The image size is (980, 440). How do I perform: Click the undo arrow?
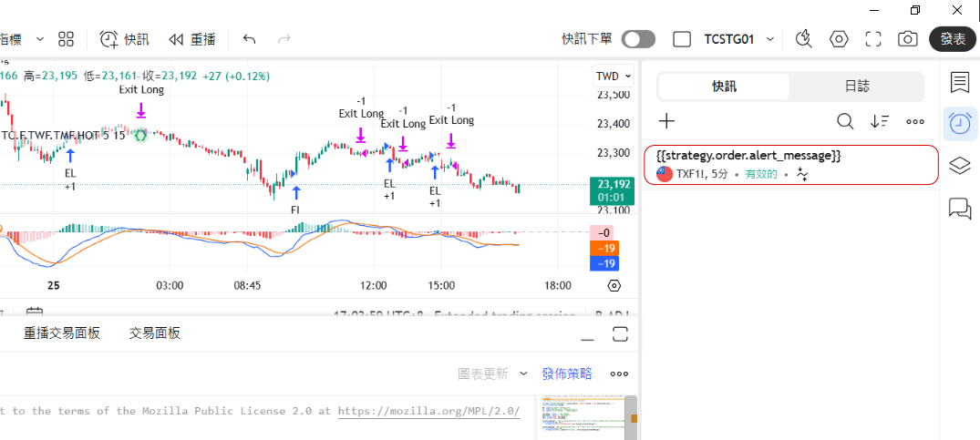(250, 39)
